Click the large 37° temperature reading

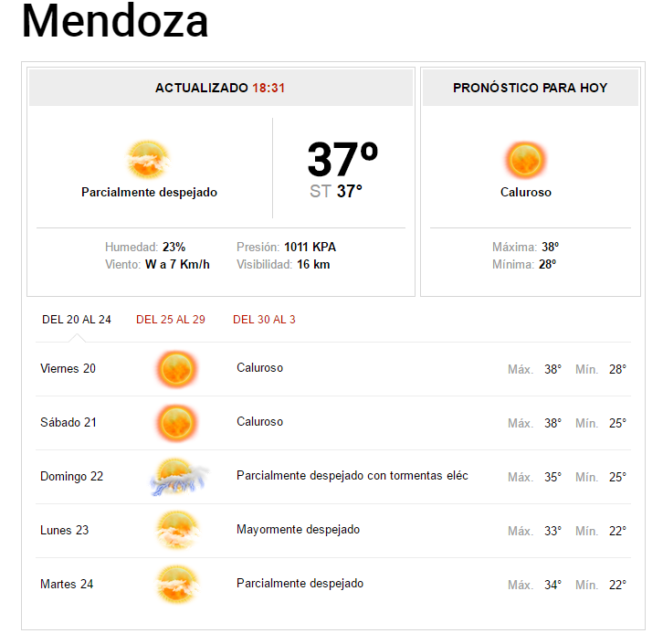point(342,159)
